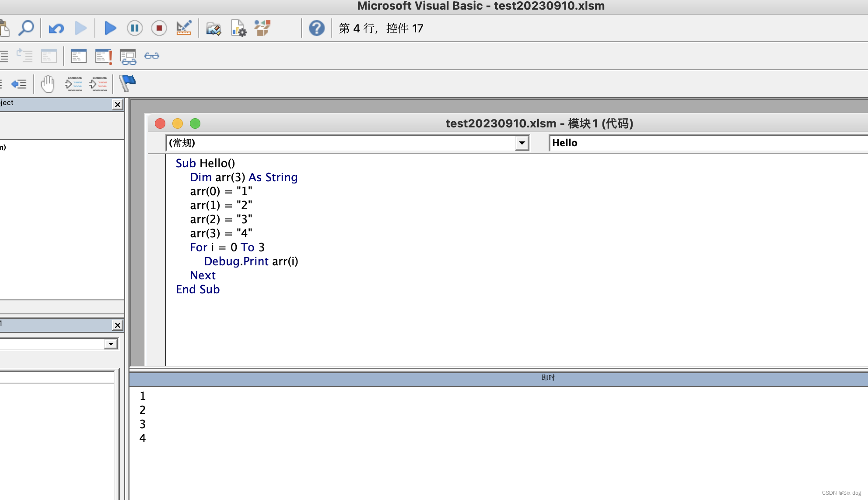Uncomment the selected block
The image size is (868, 500).
point(98,84)
